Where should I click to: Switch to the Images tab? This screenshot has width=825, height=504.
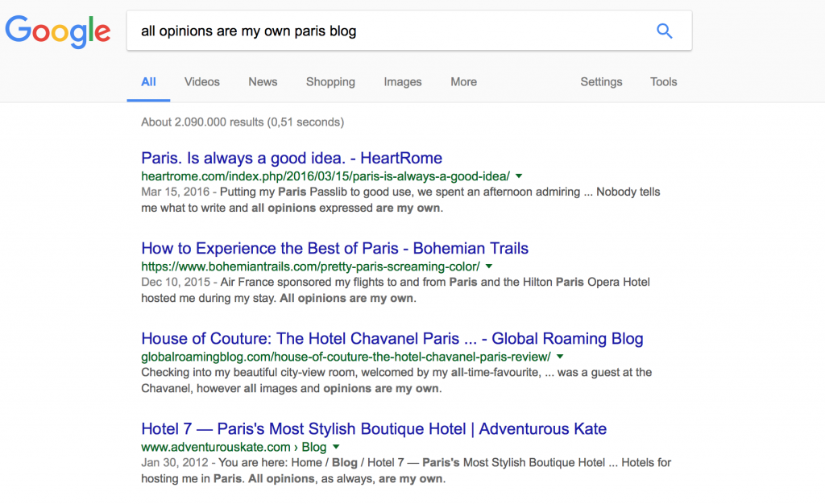pyautogui.click(x=403, y=82)
